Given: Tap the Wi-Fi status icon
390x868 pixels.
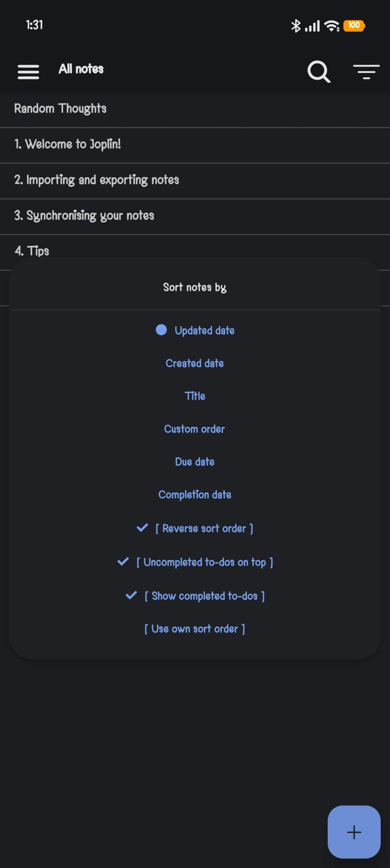Looking at the screenshot, I should coord(332,26).
